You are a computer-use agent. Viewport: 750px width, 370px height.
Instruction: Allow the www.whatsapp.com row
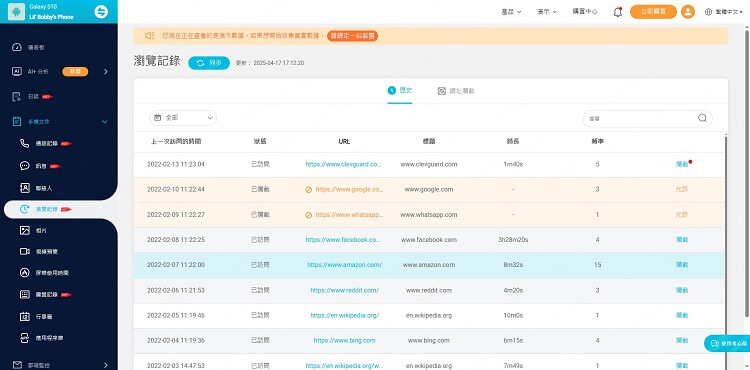coord(682,215)
